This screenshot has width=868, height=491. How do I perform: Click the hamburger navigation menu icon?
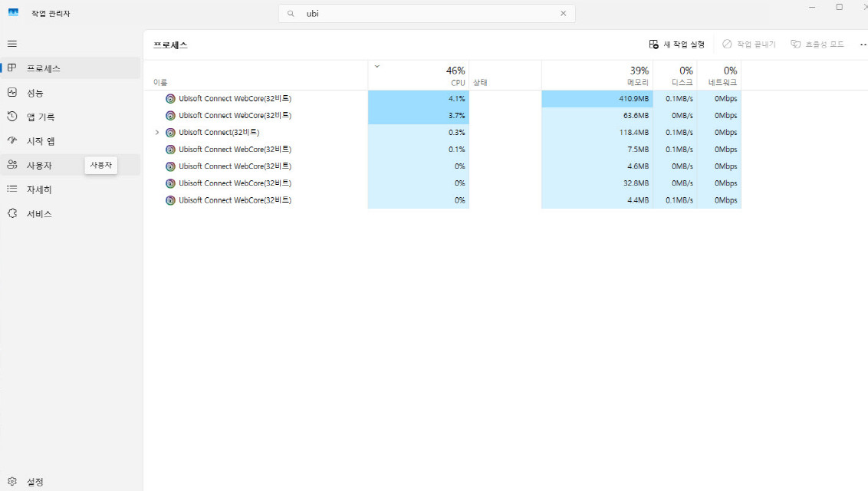point(12,44)
